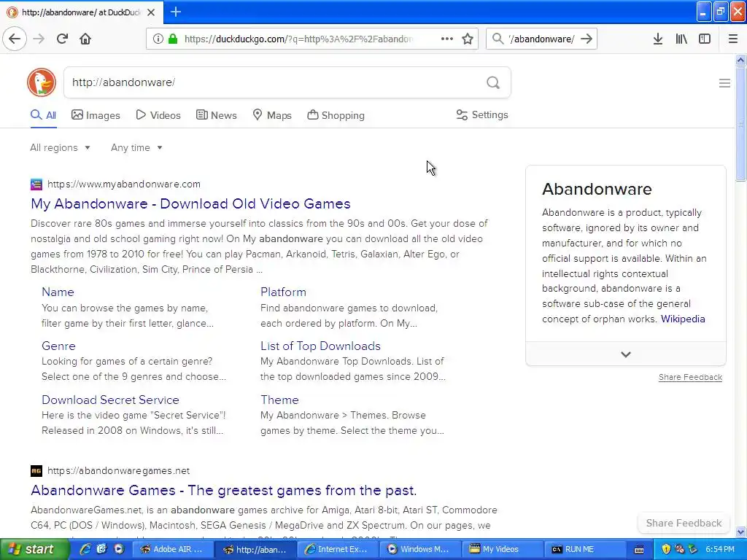The width and height of the screenshot is (747, 560).
Task: Open the All regions dropdown
Action: (60, 147)
